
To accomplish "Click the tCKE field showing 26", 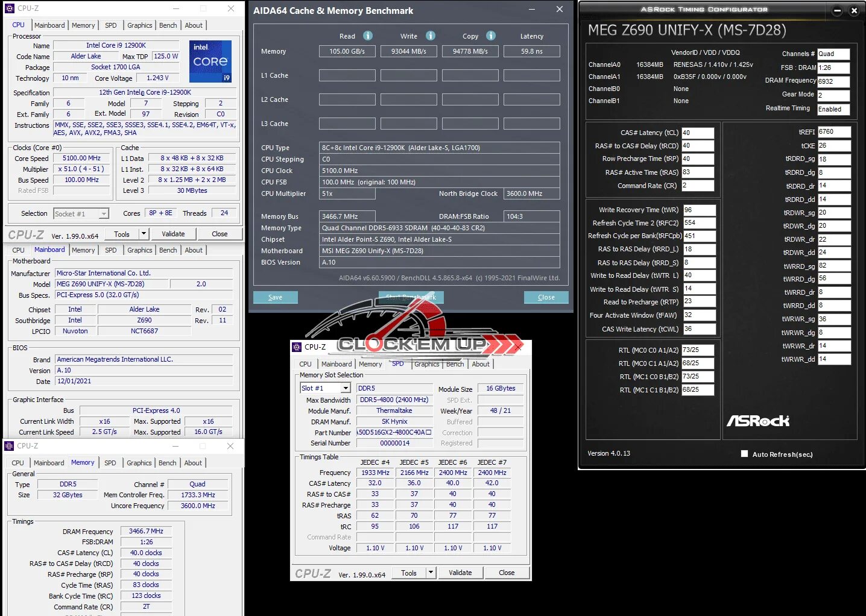I will pos(834,146).
